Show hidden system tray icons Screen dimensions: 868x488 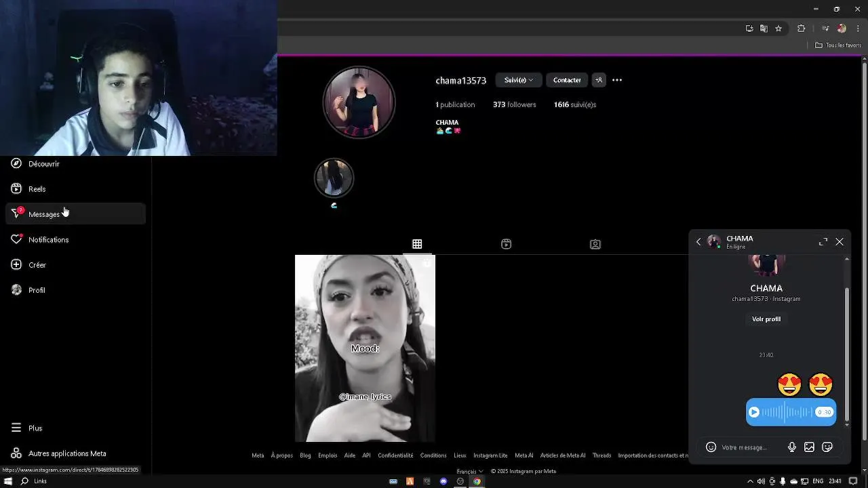[750, 481]
